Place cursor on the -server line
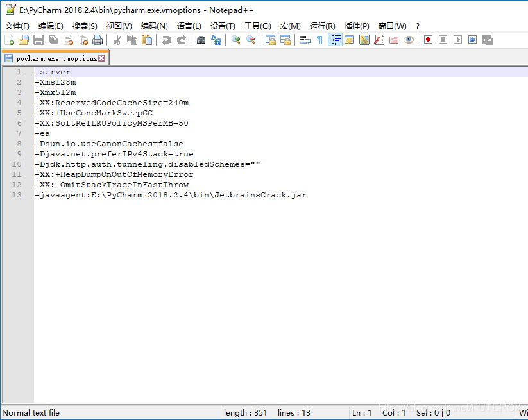Image resolution: width=528 pixels, height=420 pixels. coord(52,72)
